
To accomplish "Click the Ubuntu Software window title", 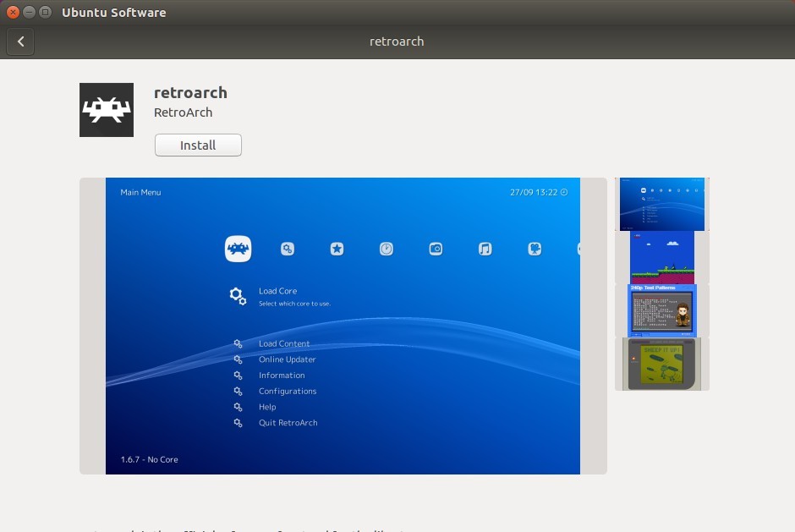I will [x=114, y=13].
